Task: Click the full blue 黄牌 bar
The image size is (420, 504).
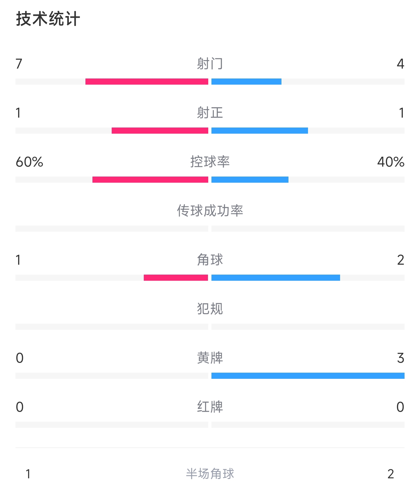Action: (x=308, y=376)
